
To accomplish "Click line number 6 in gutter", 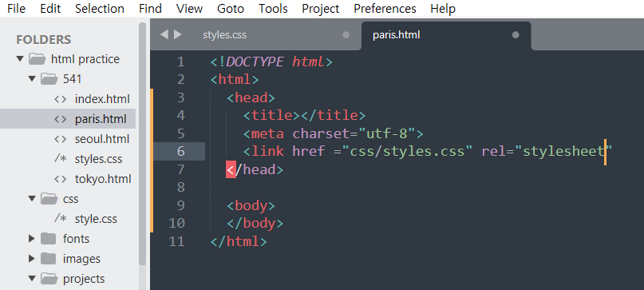I will (x=180, y=151).
